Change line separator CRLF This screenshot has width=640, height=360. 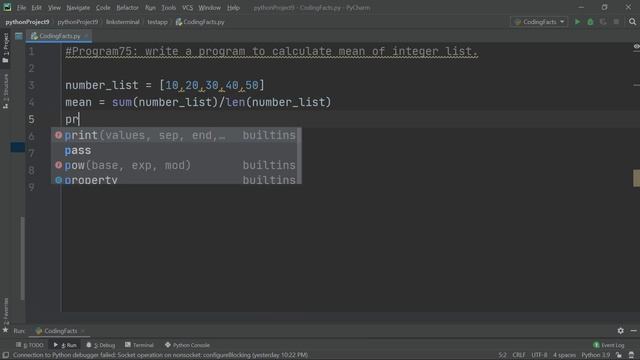(519, 355)
